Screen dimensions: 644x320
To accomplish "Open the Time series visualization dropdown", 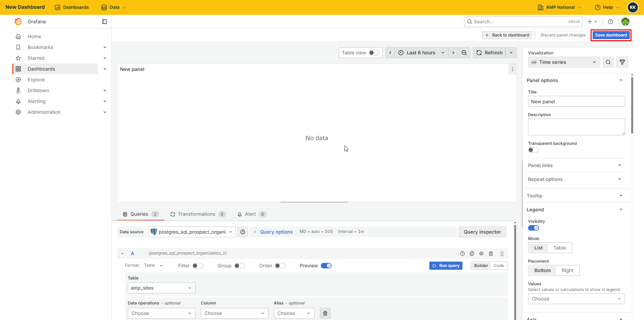I will point(564,62).
